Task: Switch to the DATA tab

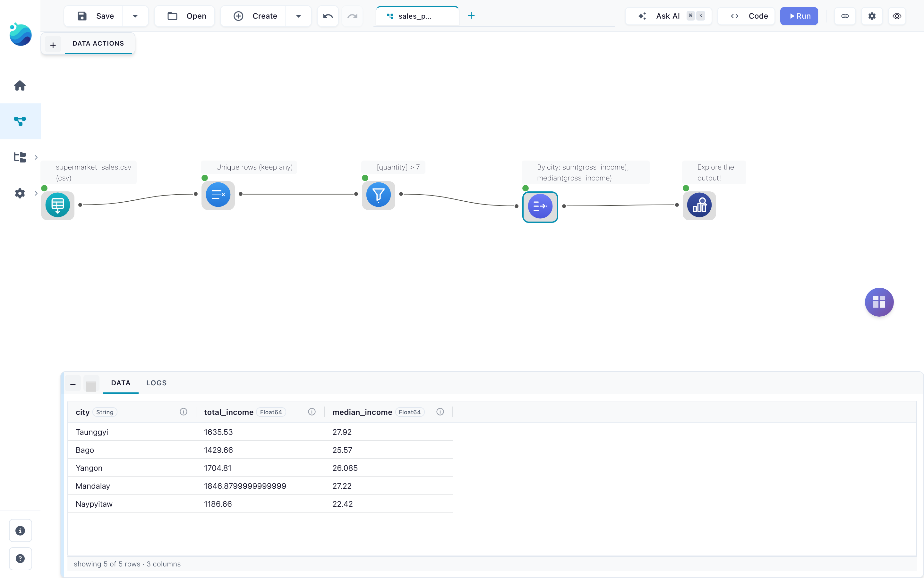Action: (121, 383)
